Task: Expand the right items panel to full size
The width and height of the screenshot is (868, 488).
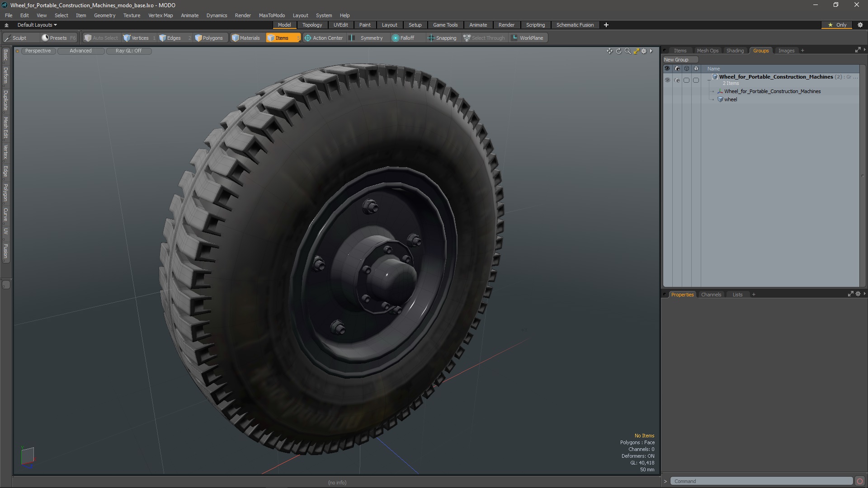Action: (x=858, y=50)
